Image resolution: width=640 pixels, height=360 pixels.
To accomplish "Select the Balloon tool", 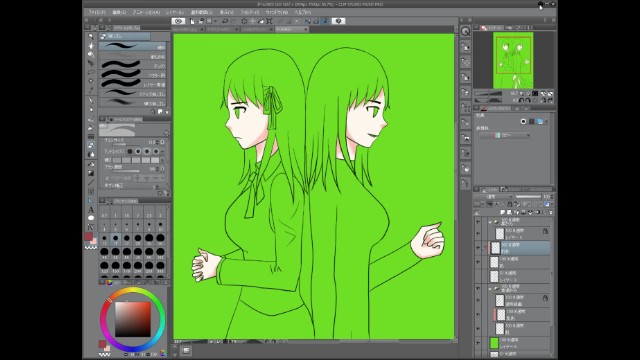I will [x=91, y=218].
